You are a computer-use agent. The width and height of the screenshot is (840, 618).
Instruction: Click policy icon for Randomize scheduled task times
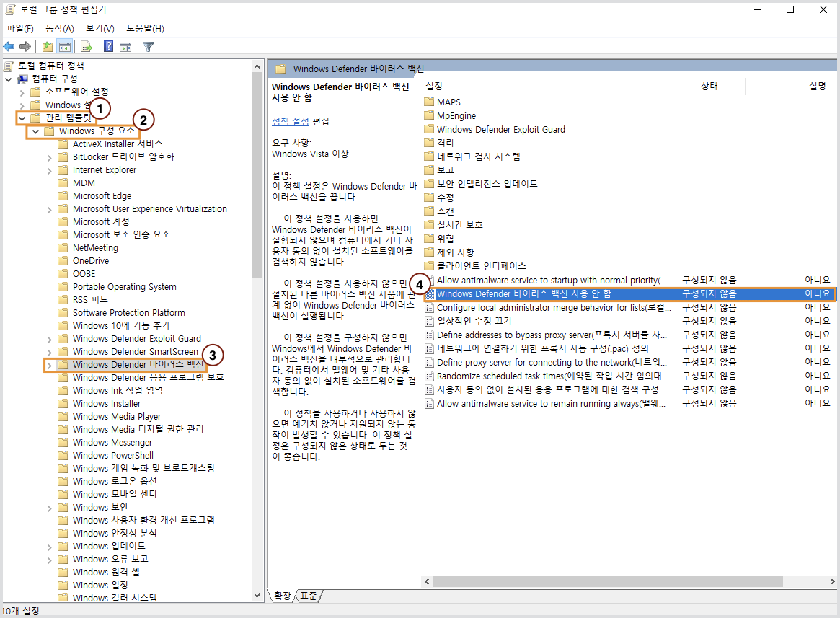tap(429, 376)
